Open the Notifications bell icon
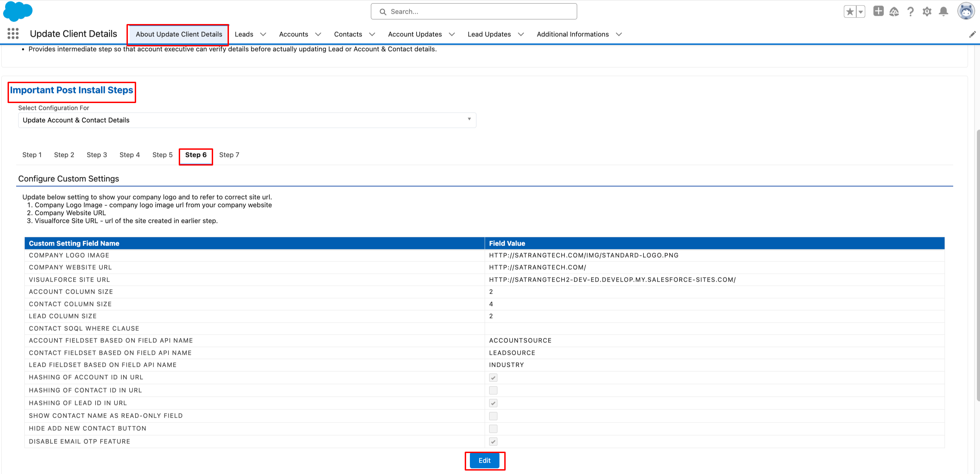The width and height of the screenshot is (980, 474). point(943,12)
